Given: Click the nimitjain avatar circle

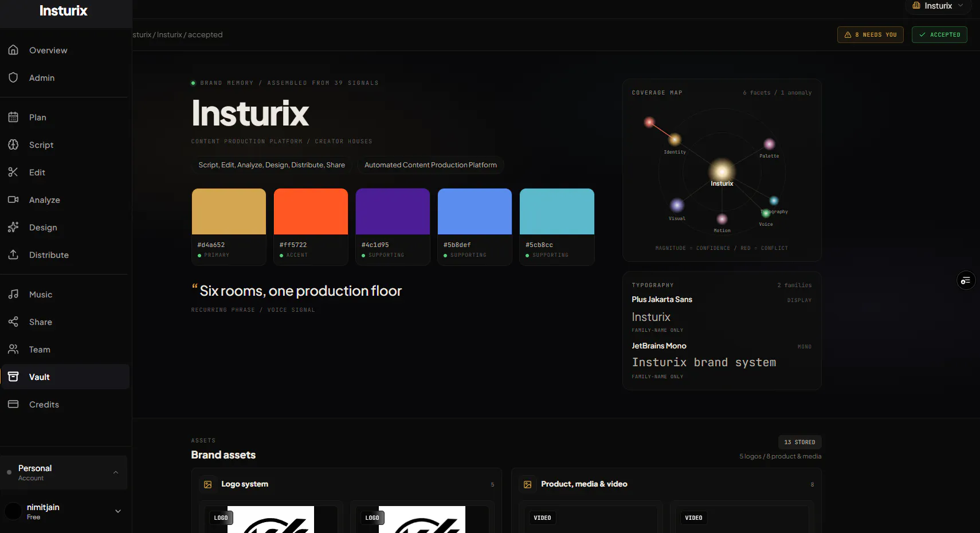Looking at the screenshot, I should (13, 511).
